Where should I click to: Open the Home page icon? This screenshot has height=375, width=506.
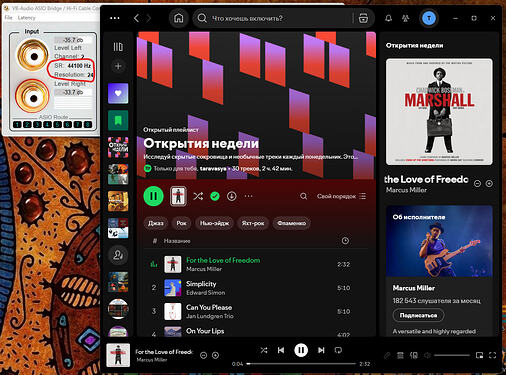(x=179, y=18)
